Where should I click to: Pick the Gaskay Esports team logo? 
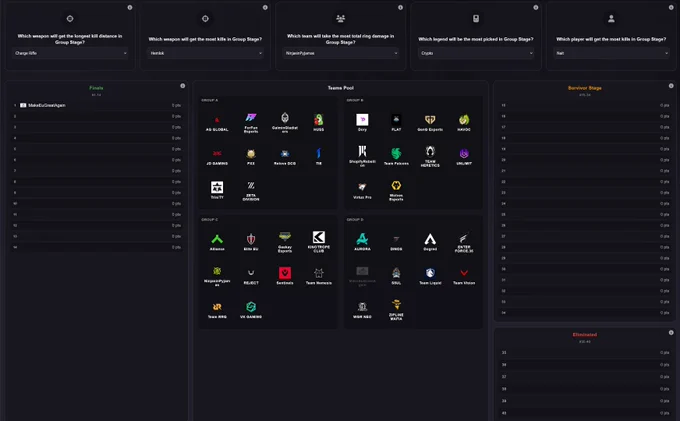coord(285,237)
